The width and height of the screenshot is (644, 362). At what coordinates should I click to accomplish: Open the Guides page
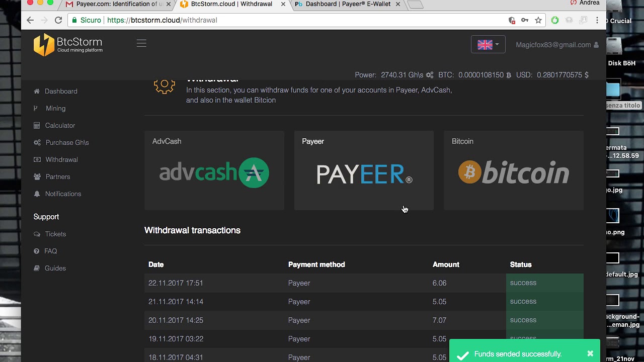coord(55,268)
